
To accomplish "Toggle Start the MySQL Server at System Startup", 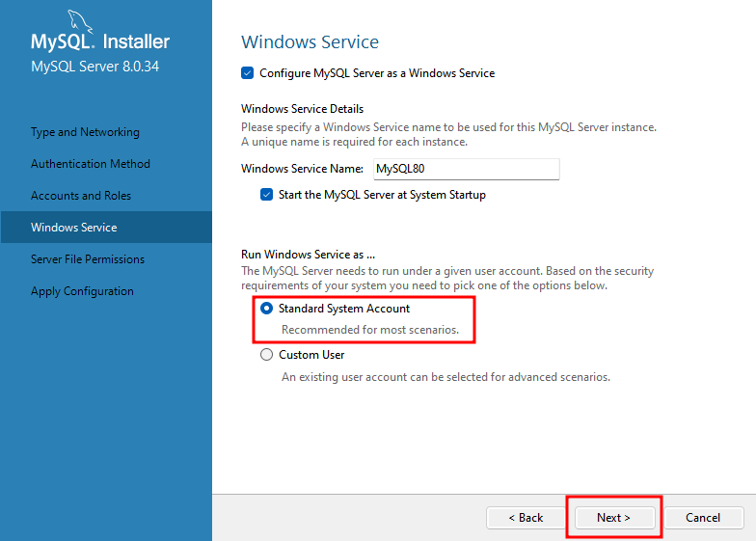I will click(266, 195).
